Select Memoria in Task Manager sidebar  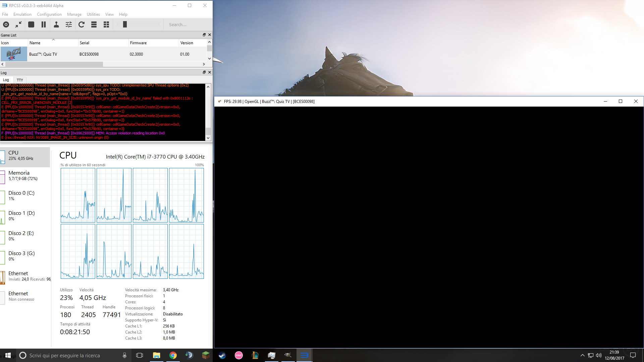coord(19,175)
